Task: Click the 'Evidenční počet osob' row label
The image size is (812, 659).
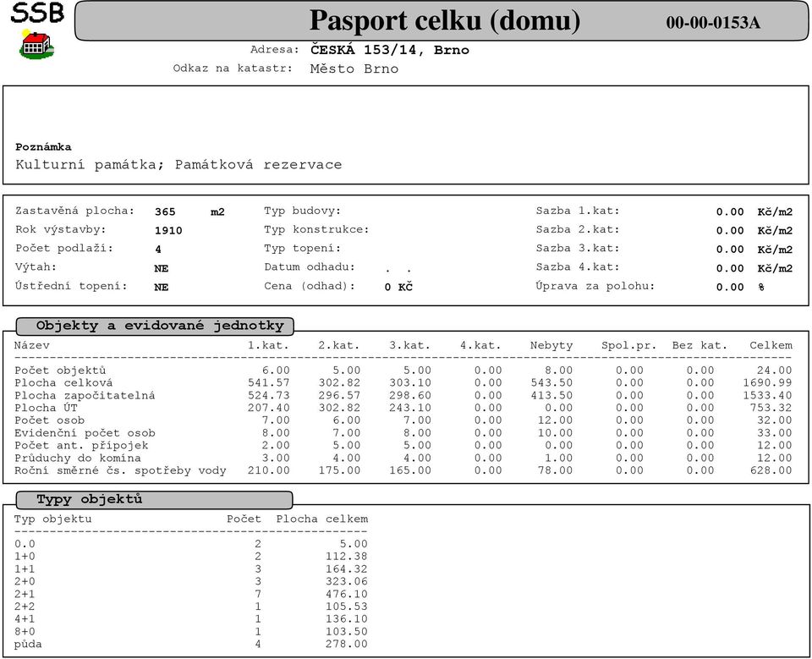Action: click(85, 433)
